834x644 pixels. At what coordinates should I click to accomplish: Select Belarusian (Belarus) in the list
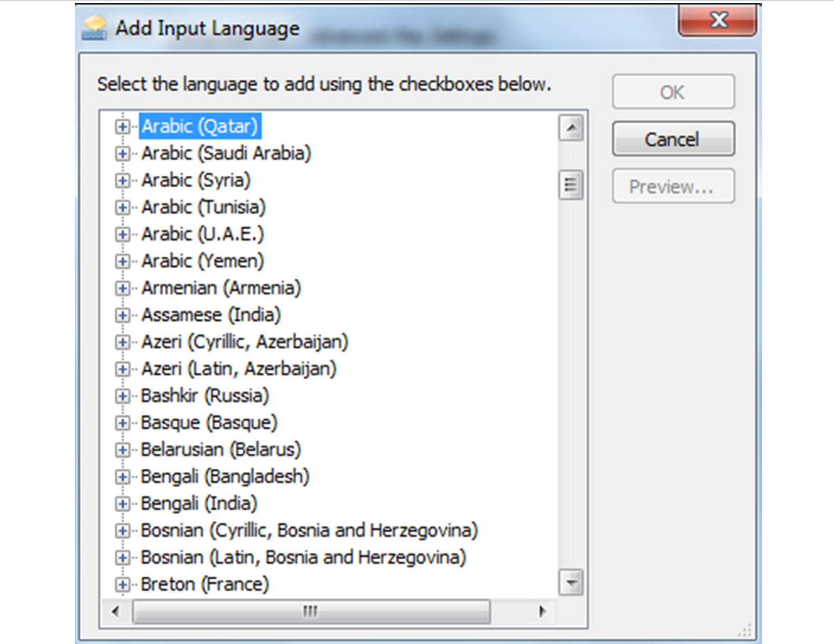221,450
